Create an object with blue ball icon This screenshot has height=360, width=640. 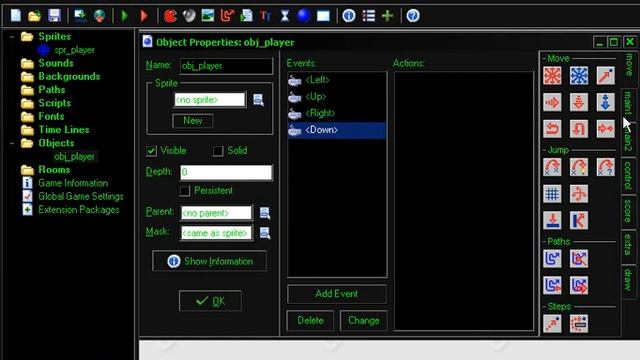304,16
